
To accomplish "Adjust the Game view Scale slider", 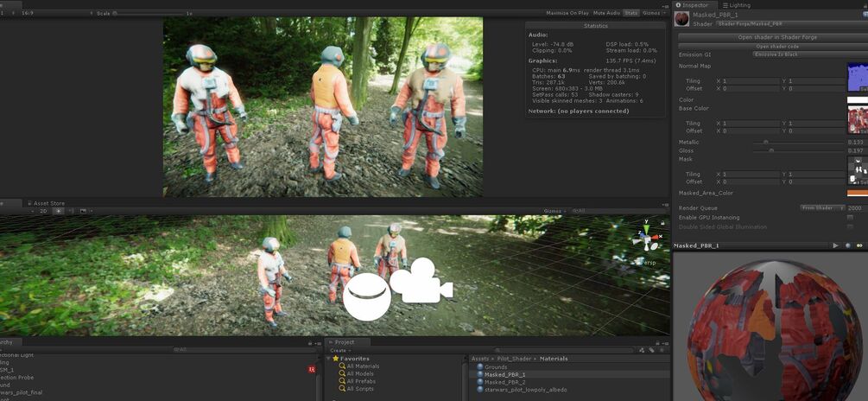I will [x=115, y=13].
